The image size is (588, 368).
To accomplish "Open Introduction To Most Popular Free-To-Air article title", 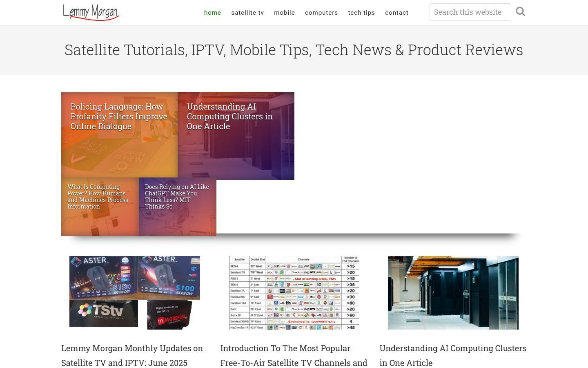I will point(294,355).
